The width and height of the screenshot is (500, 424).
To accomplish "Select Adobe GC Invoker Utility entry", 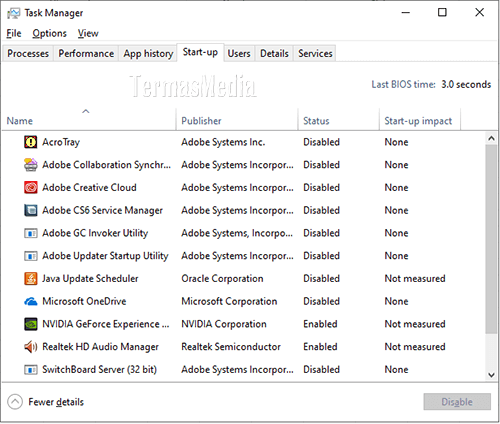I will pos(95,233).
